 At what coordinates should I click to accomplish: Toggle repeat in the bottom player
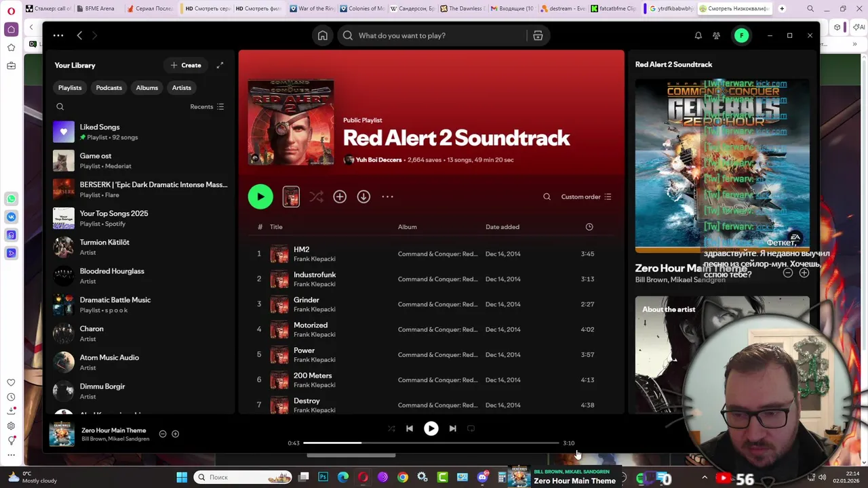pos(471,428)
